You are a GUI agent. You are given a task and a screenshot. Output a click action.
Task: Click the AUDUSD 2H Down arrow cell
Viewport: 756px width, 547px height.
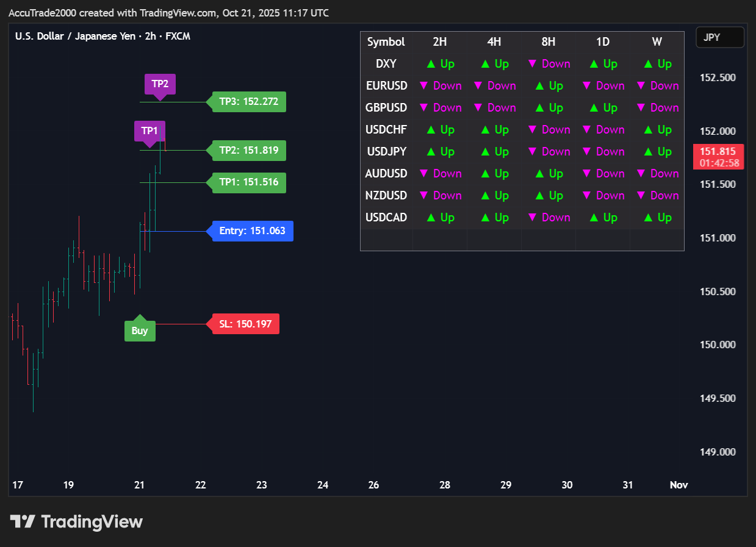440,174
